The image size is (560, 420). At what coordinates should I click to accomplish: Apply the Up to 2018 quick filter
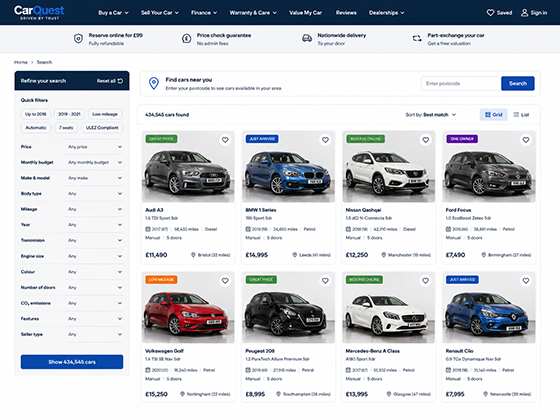point(36,114)
